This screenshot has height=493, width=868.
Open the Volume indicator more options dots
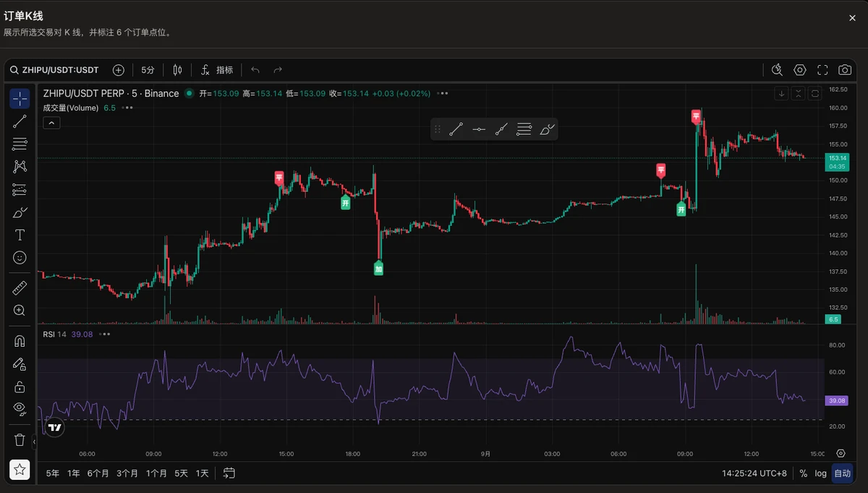[127, 108]
